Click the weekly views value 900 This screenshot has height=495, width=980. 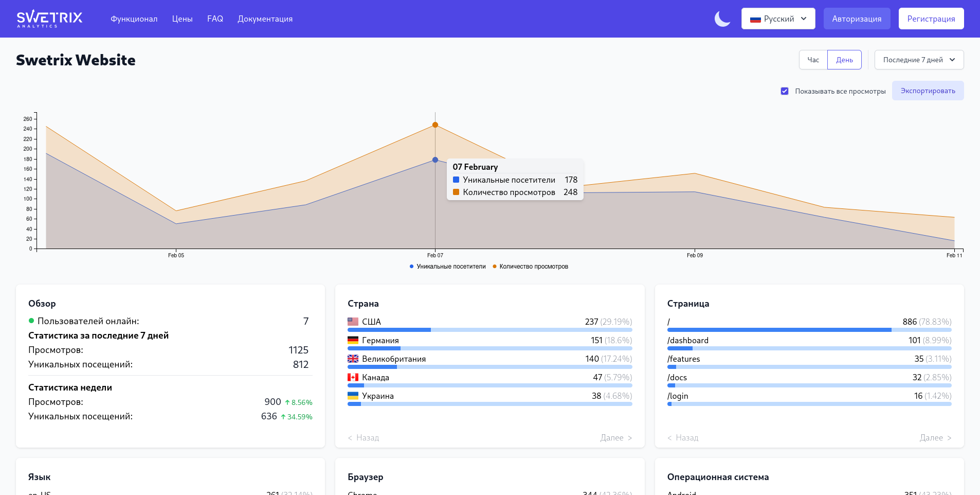coord(273,402)
